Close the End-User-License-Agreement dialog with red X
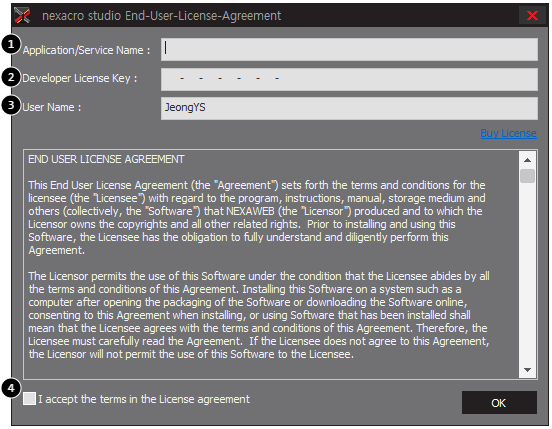The height and width of the screenshot is (429, 552). tap(532, 15)
